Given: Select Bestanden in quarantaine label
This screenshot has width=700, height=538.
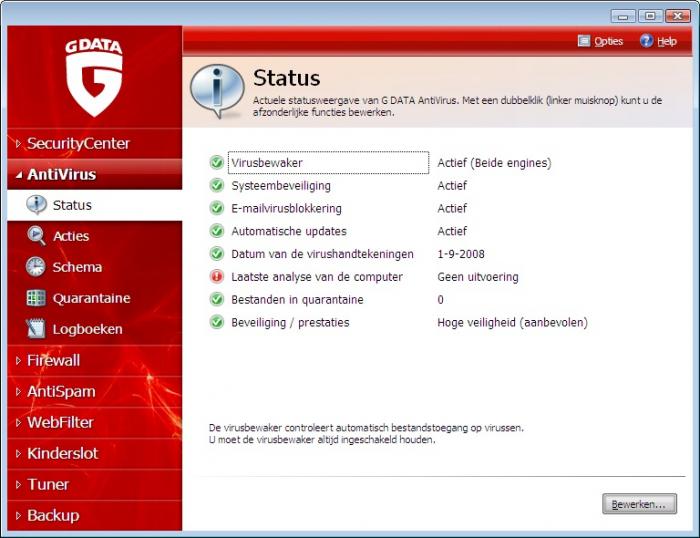Looking at the screenshot, I should 297,300.
